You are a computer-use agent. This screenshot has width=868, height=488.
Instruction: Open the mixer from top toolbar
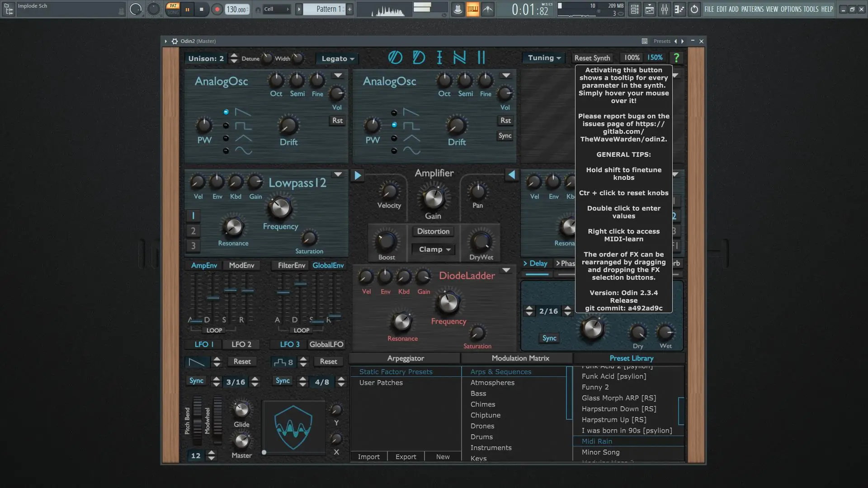click(x=665, y=9)
